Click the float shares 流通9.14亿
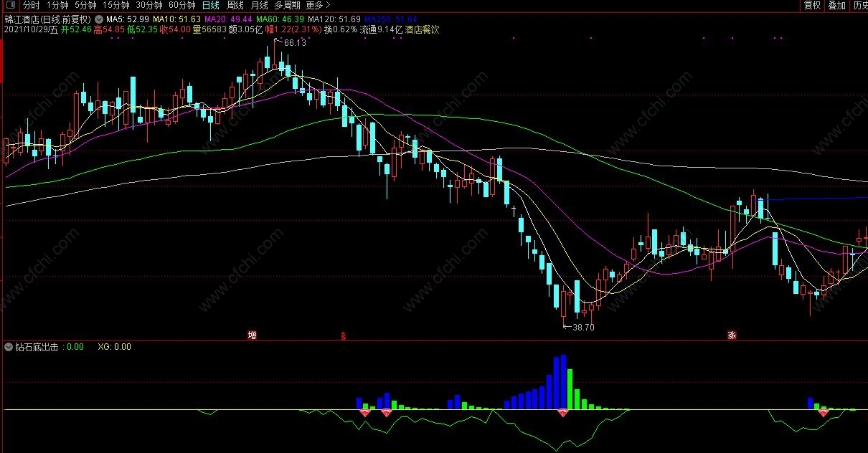 click(381, 30)
